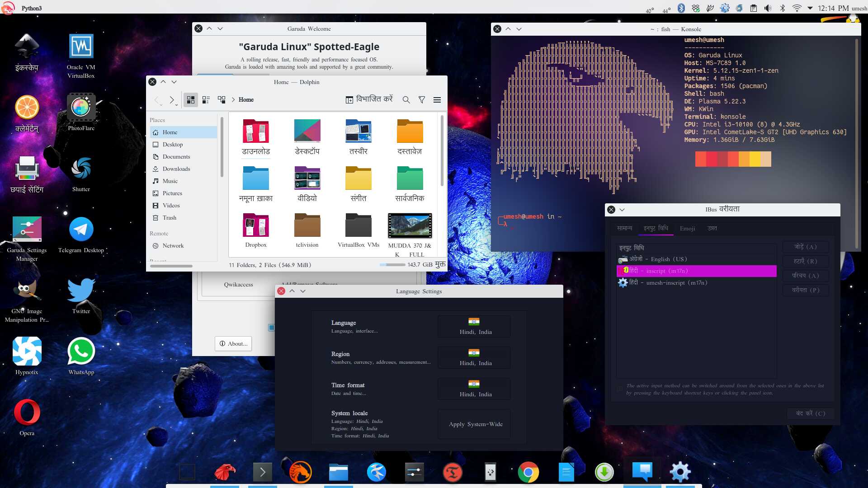Viewport: 868px width, 488px height.
Task: Tick the checkbox beside active input method note
Action: (620, 389)
